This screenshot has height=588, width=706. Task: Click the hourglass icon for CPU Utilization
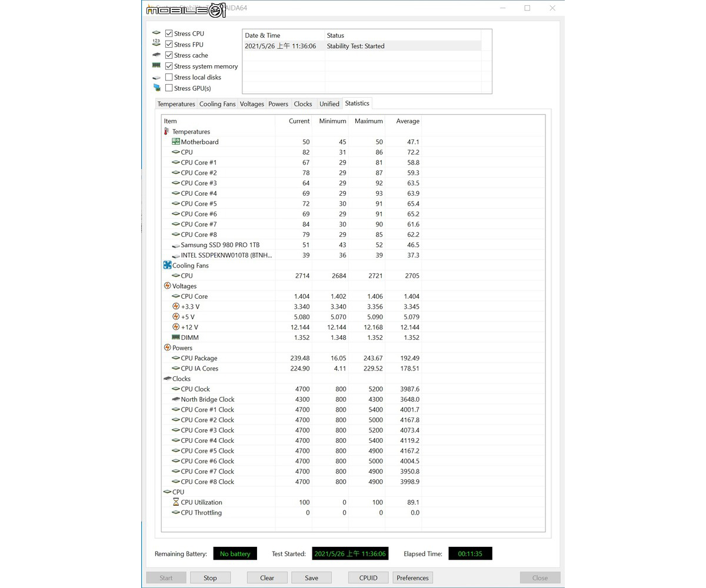(x=175, y=502)
